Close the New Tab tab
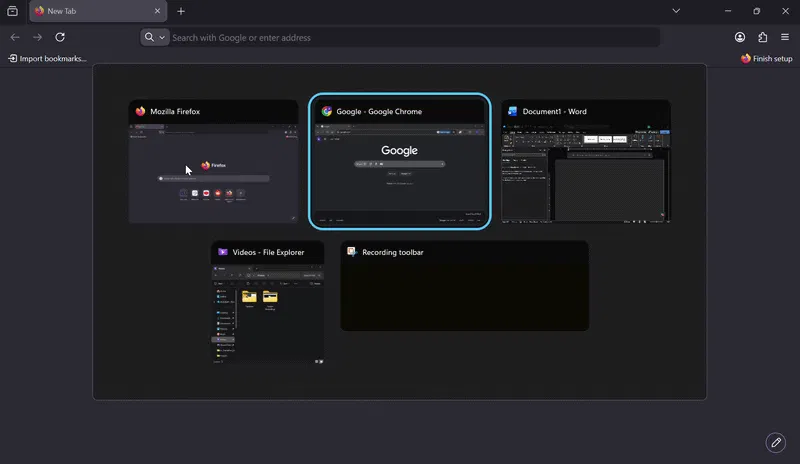The image size is (800, 464). click(x=157, y=11)
